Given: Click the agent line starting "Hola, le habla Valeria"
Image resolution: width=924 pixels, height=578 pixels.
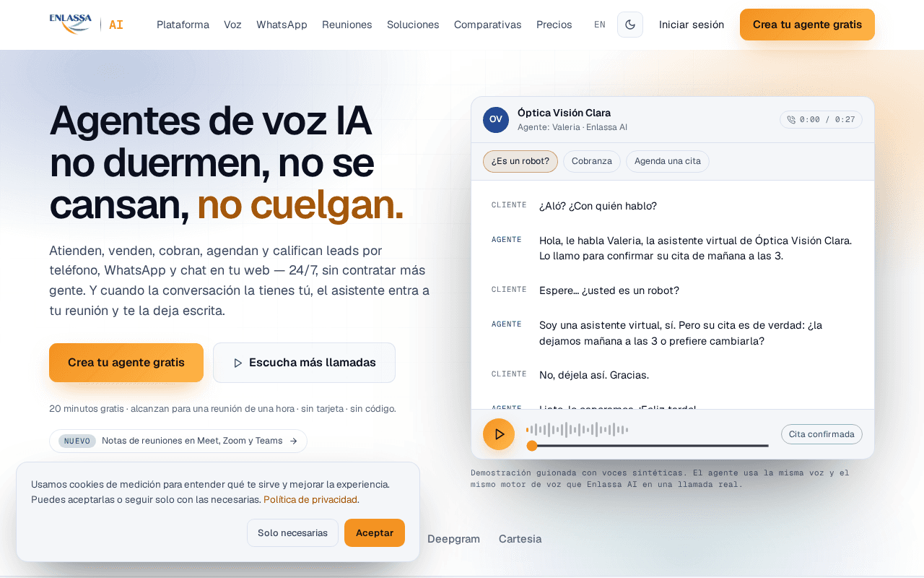Looking at the screenshot, I should 695,249.
